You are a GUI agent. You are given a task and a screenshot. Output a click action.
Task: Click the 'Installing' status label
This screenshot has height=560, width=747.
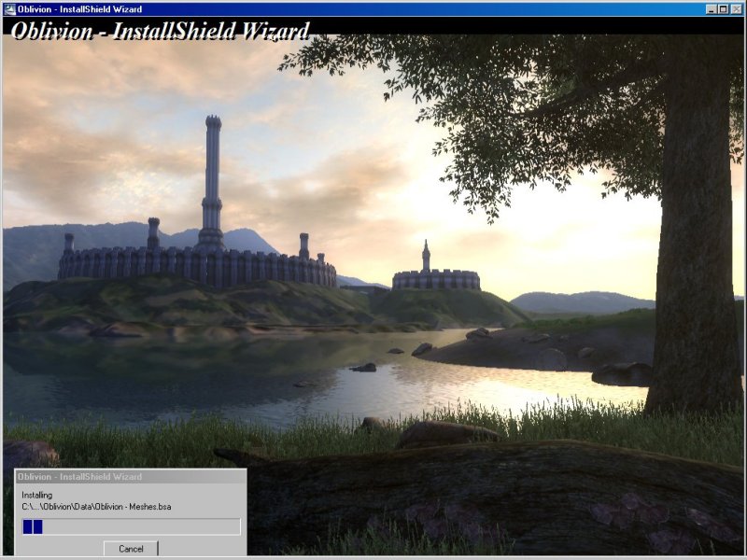coord(36,496)
